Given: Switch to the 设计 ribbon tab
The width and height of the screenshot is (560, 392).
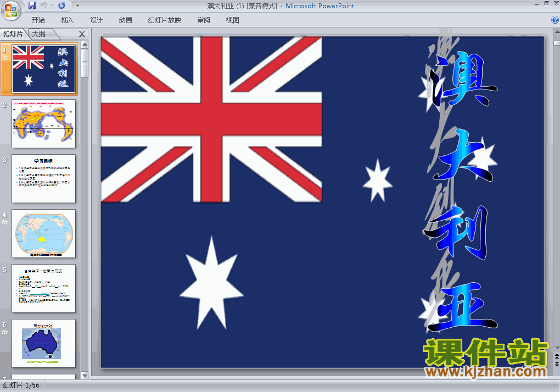Looking at the screenshot, I should pyautogui.click(x=96, y=20).
